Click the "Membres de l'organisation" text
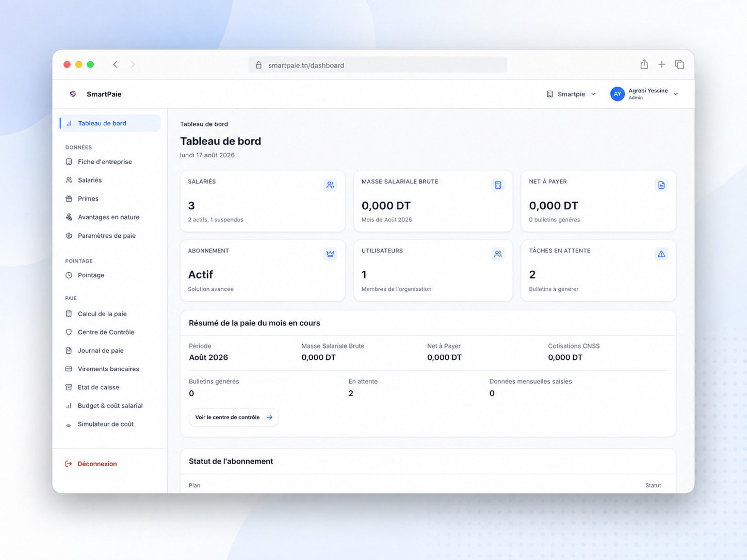747x560 pixels. tap(396, 289)
